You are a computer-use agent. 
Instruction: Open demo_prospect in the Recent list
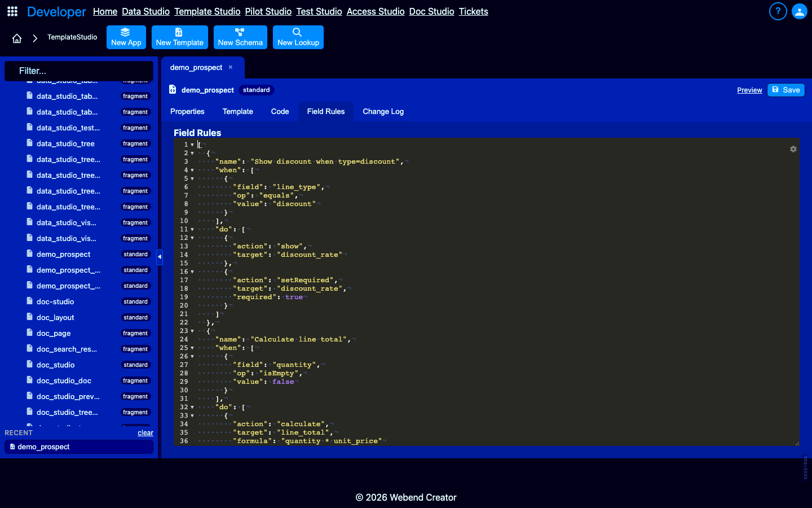tap(79, 447)
